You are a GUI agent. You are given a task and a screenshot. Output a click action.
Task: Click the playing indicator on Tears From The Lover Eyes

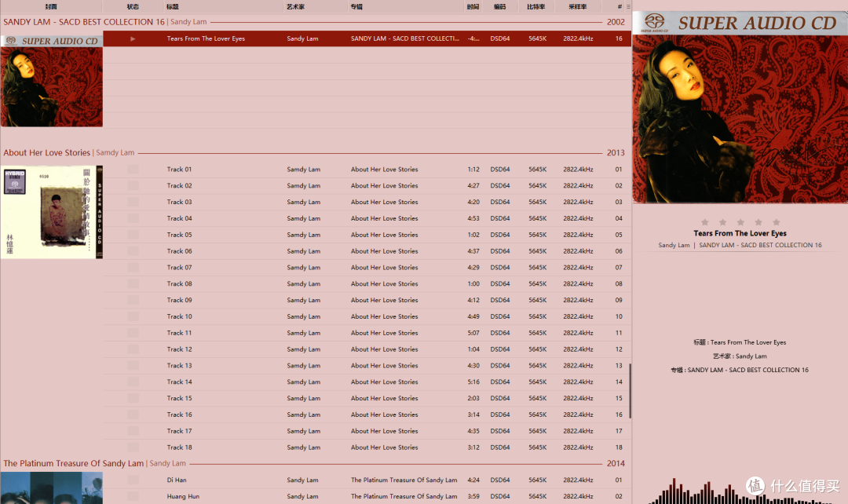(133, 39)
